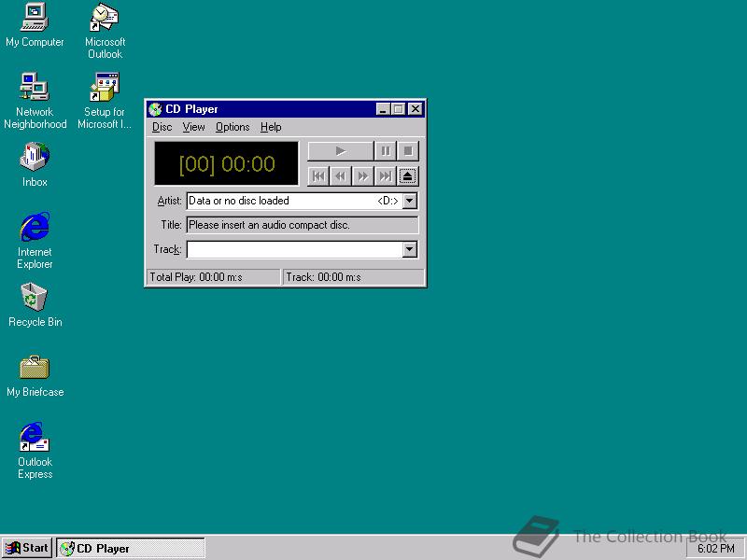The height and width of the screenshot is (560, 747).
Task: Minimize the CD Player window
Action: coord(383,109)
